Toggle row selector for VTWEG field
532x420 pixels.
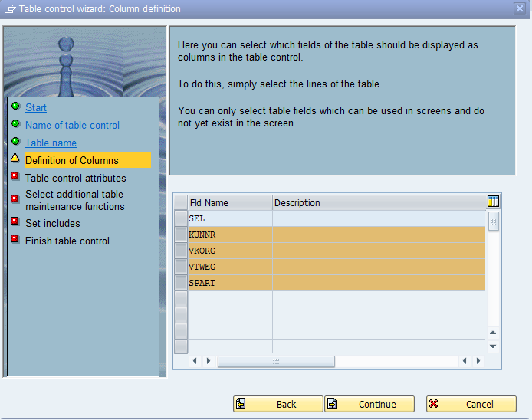tap(181, 267)
